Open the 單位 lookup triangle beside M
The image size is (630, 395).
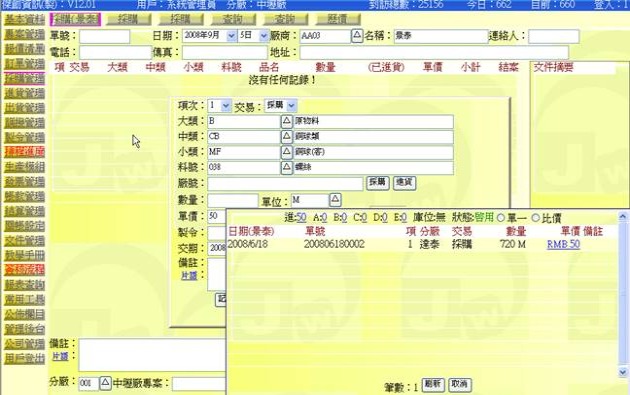(335, 200)
